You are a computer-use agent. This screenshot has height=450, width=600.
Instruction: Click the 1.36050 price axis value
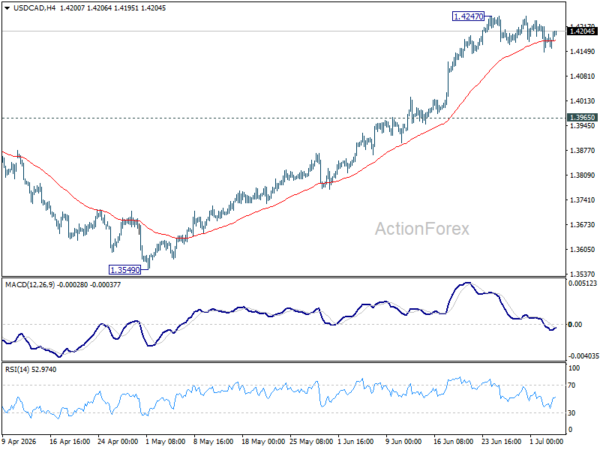[582, 249]
